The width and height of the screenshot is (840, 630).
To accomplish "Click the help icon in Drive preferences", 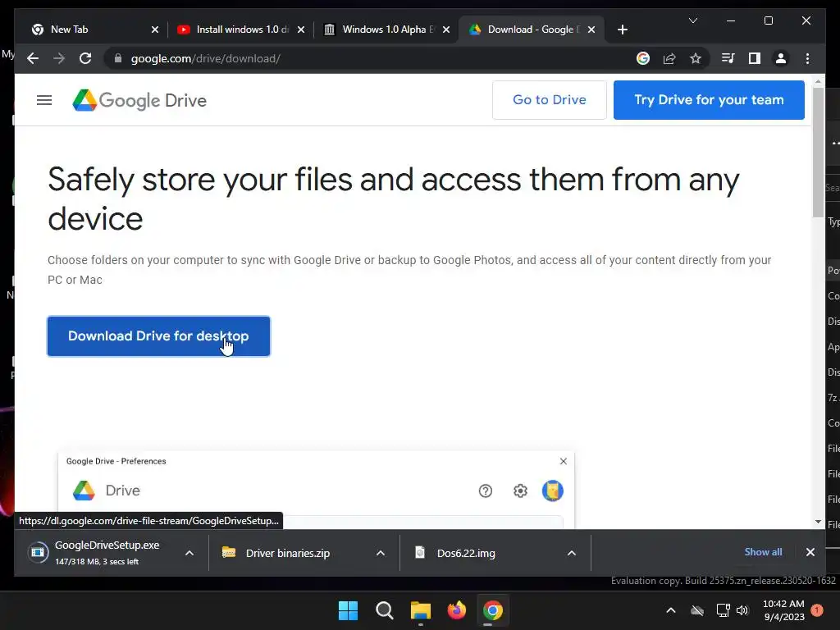I will pos(486,491).
